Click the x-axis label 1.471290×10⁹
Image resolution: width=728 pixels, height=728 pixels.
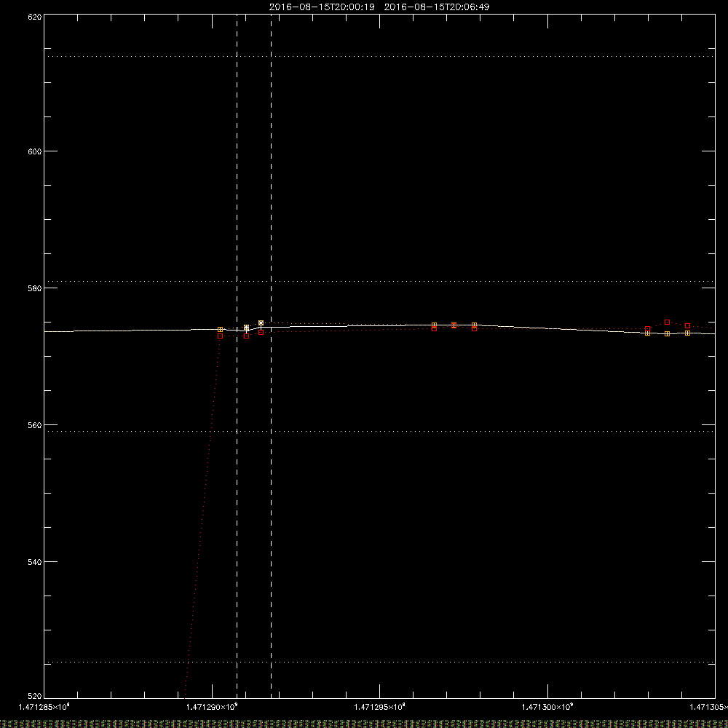click(x=212, y=707)
